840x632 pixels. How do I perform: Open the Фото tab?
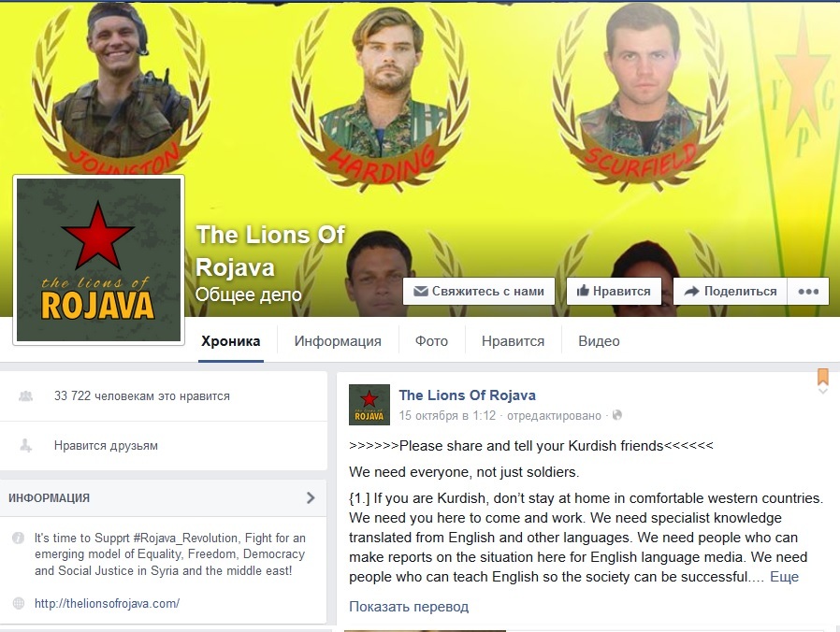click(x=431, y=341)
